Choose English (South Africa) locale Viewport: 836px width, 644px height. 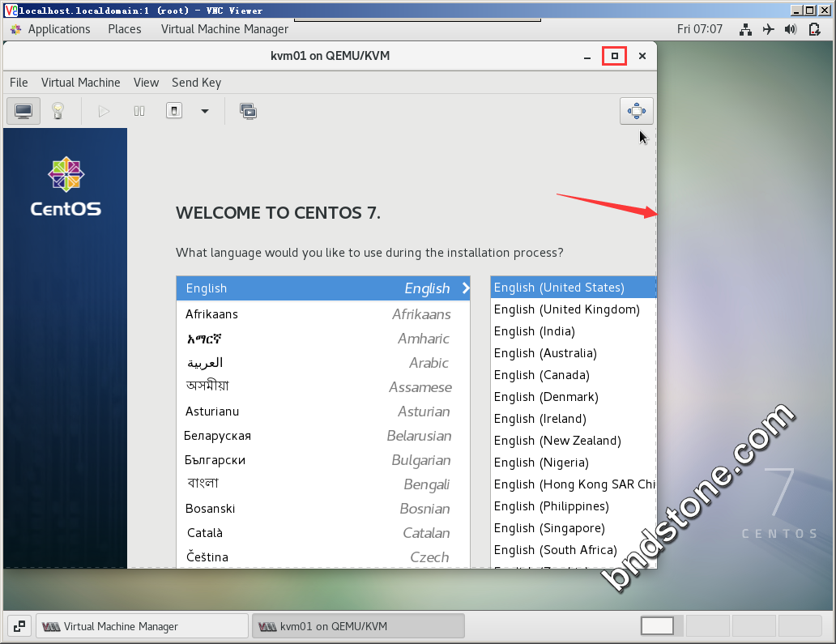pos(574,550)
